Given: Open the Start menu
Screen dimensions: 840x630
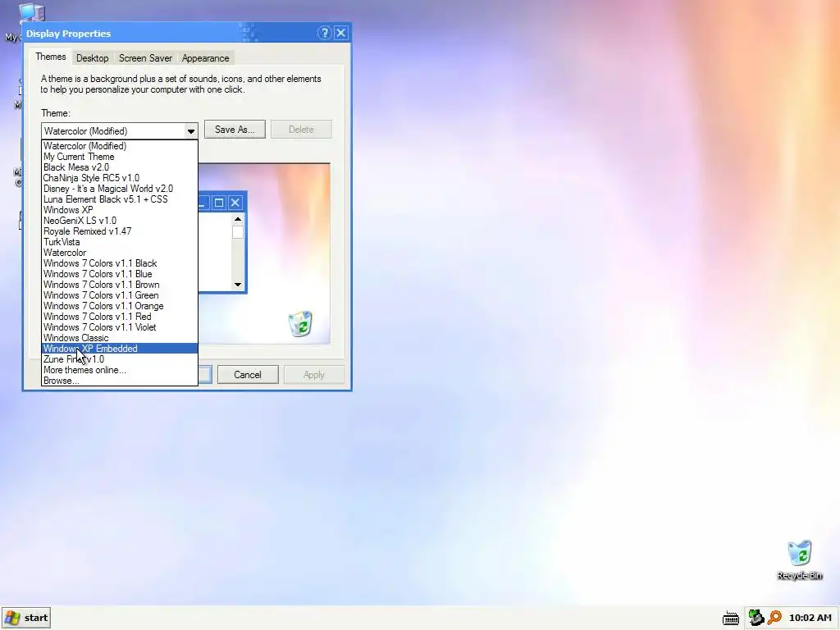Looking at the screenshot, I should coord(26,618).
